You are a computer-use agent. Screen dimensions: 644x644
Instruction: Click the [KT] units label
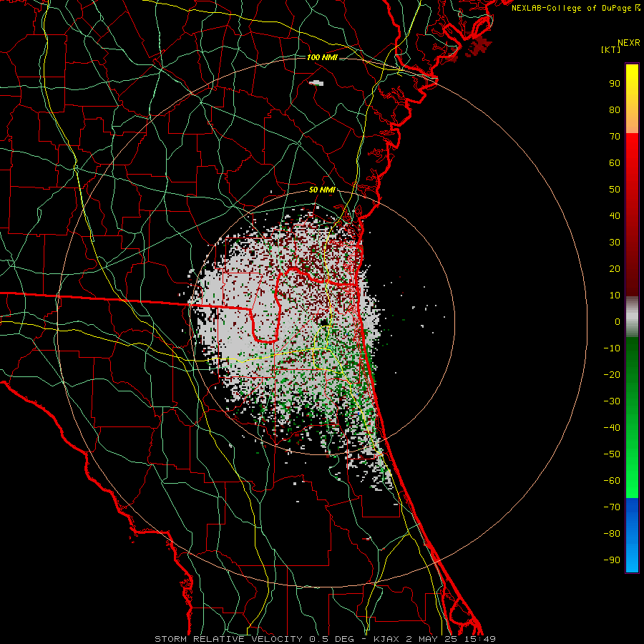click(x=611, y=49)
